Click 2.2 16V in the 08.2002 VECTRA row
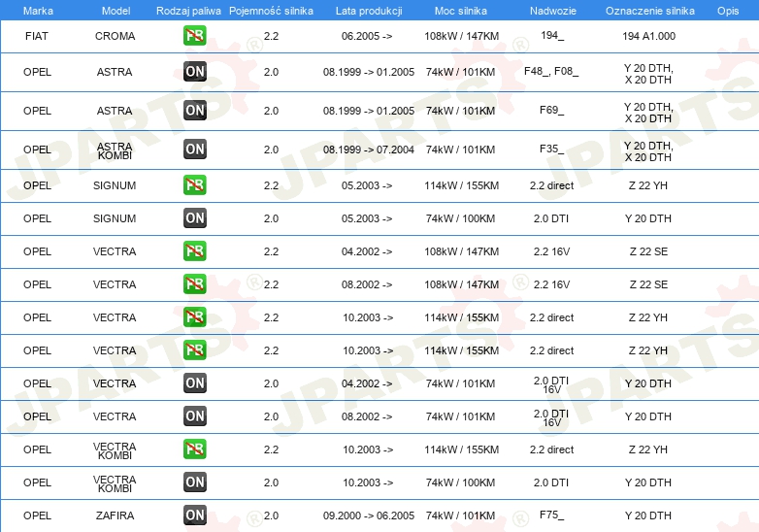759x532 pixels. tap(552, 284)
